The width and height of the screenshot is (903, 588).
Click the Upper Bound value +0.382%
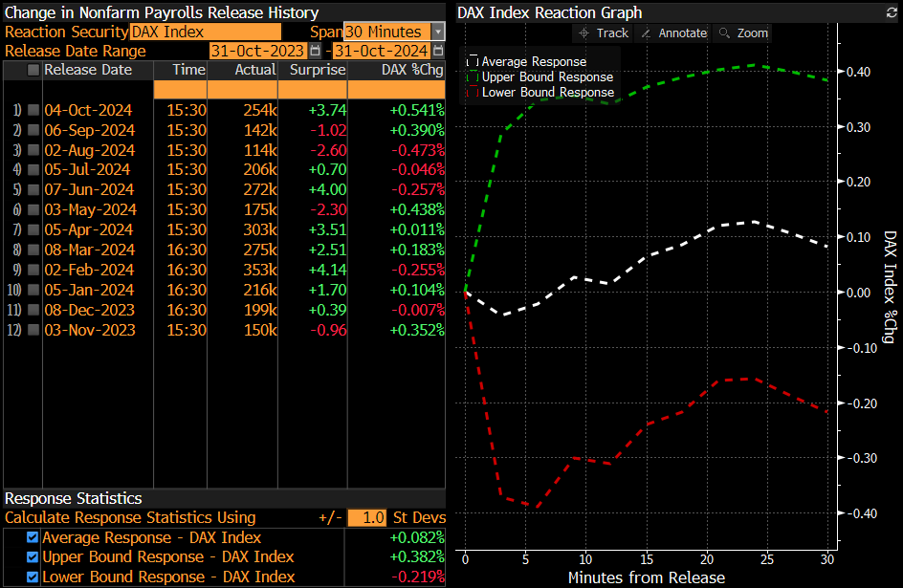417,557
